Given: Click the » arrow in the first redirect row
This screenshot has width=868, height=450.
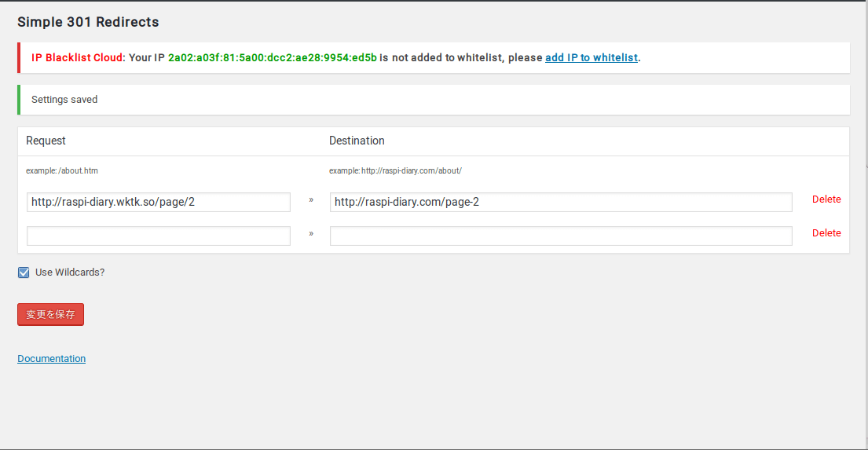Looking at the screenshot, I should 311,199.
